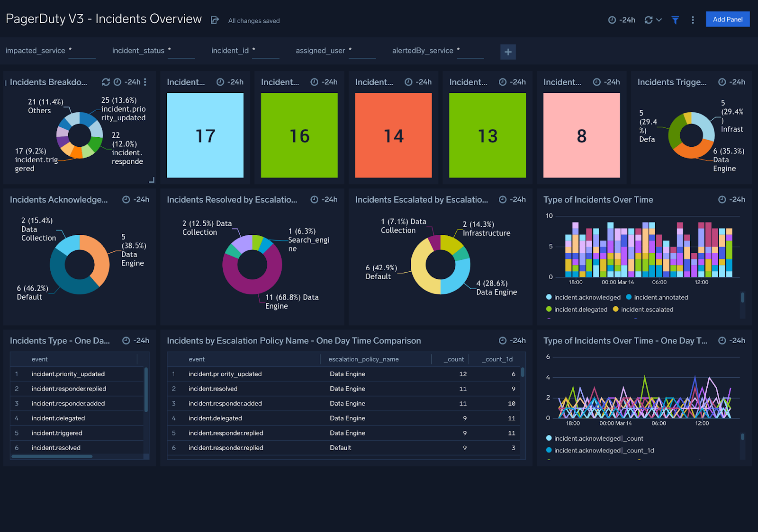The image size is (758, 532).
Task: Open the -24h time range selector
Action: pyautogui.click(x=621, y=19)
